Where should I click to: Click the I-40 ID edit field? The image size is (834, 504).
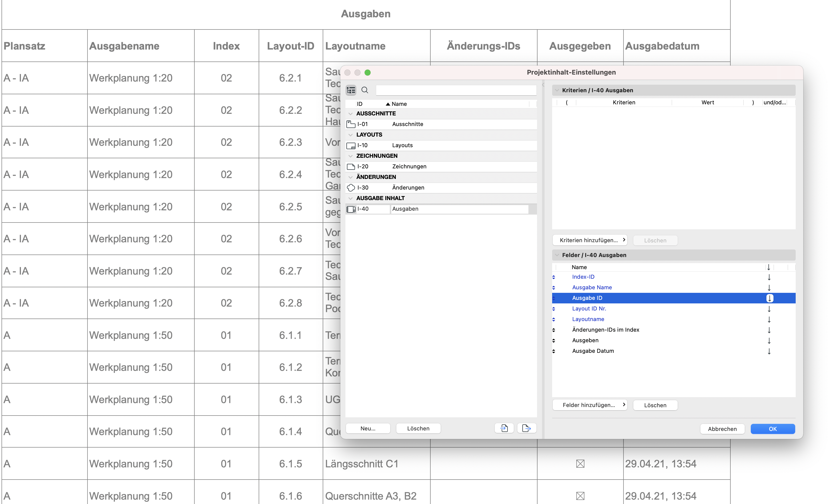click(x=373, y=209)
